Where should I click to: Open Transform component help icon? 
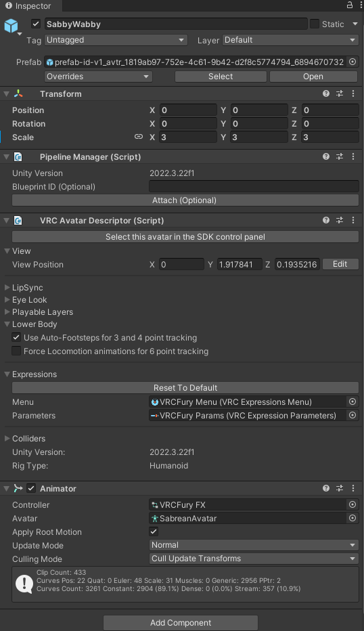[326, 93]
